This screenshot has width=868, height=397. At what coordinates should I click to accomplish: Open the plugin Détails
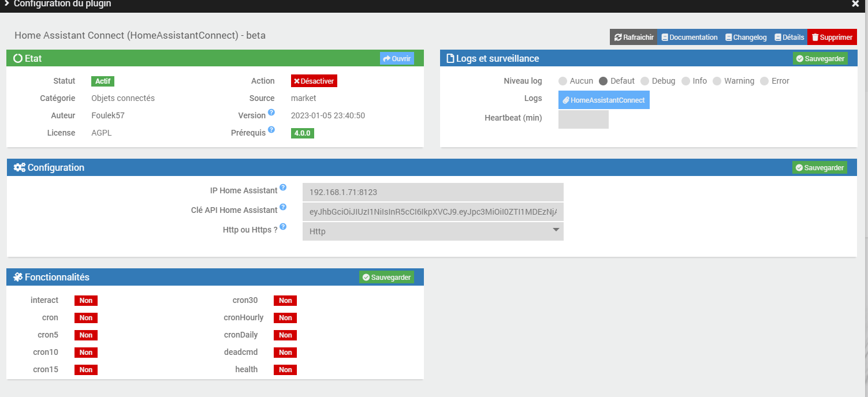[x=789, y=37]
